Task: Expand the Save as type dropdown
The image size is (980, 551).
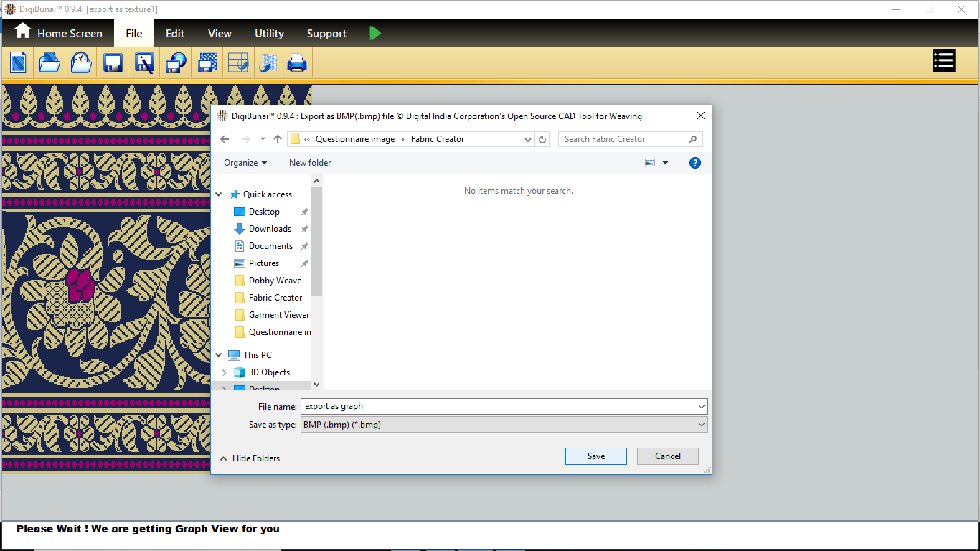Action: [701, 425]
